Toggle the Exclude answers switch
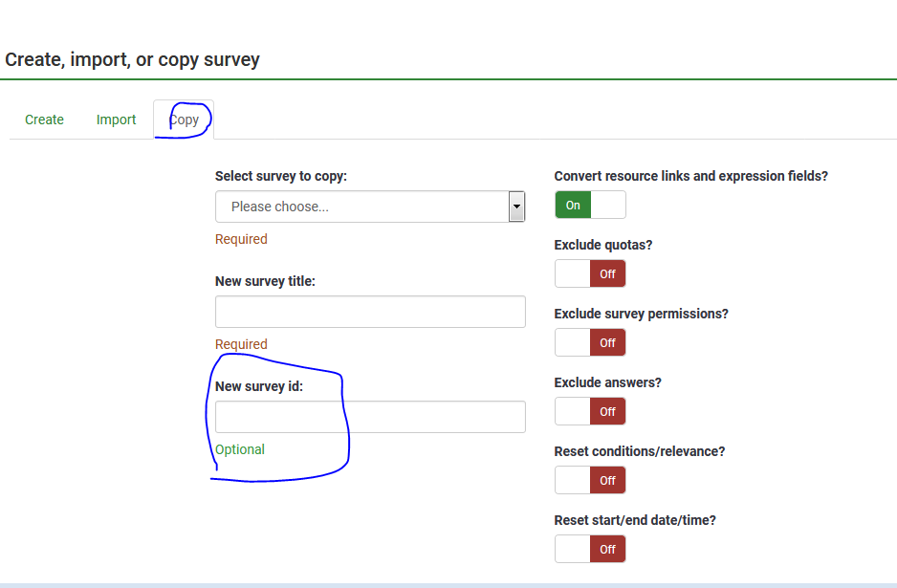Viewport: 897px width, 588px height. 590,411
